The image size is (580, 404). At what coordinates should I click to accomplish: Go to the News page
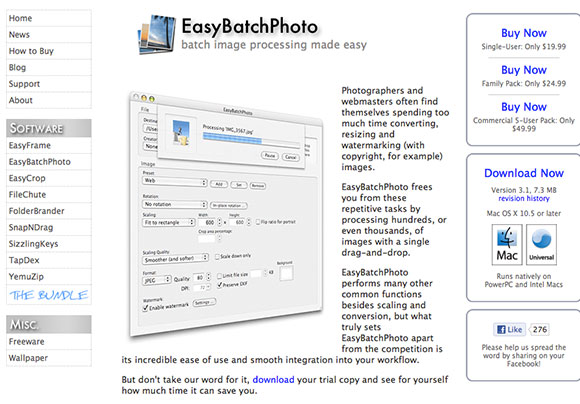coord(48,34)
